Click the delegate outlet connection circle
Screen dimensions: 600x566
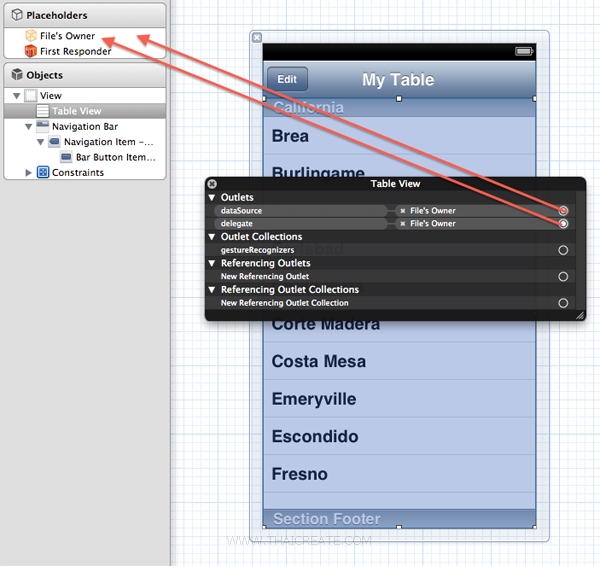pos(563,223)
